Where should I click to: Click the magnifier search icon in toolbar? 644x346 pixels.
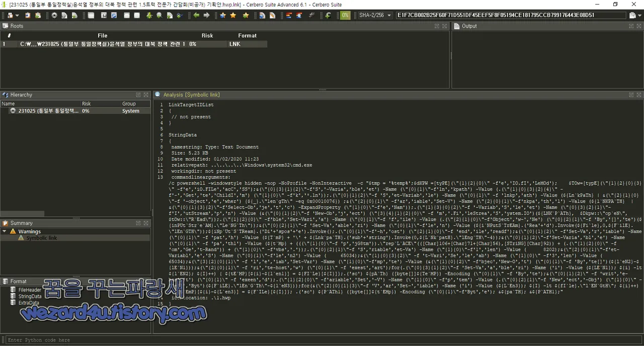(x=159, y=15)
